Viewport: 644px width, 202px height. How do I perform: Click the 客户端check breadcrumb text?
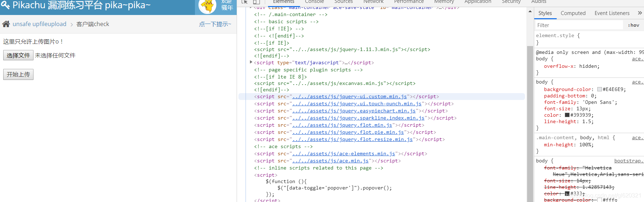pos(93,24)
